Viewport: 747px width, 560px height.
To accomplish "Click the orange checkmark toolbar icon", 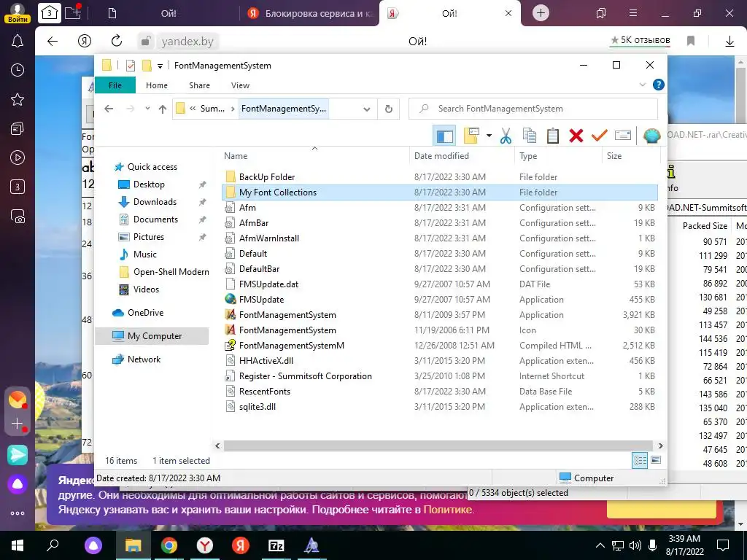I will click(x=600, y=136).
